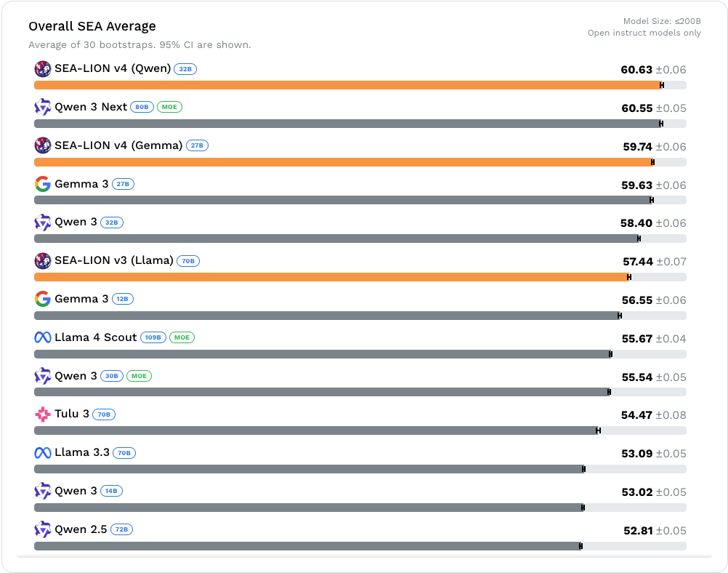
Task: Click the 109B size badge for Llama 4 Scout
Action: [x=153, y=337]
